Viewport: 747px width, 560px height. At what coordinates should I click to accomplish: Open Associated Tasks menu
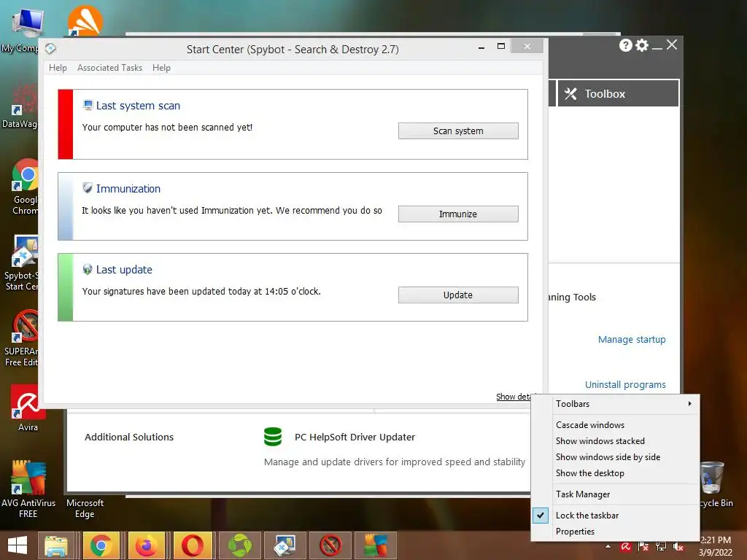tap(109, 68)
